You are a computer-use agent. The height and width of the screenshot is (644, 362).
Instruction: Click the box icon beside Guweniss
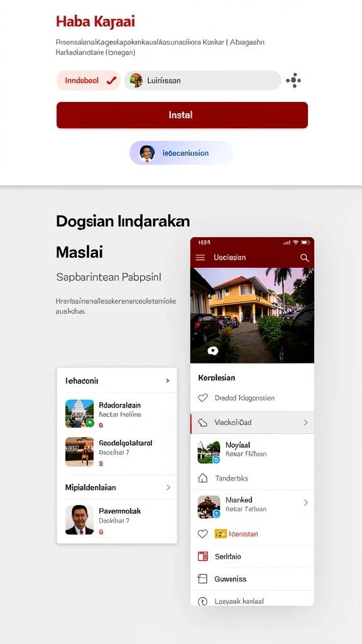point(203,579)
